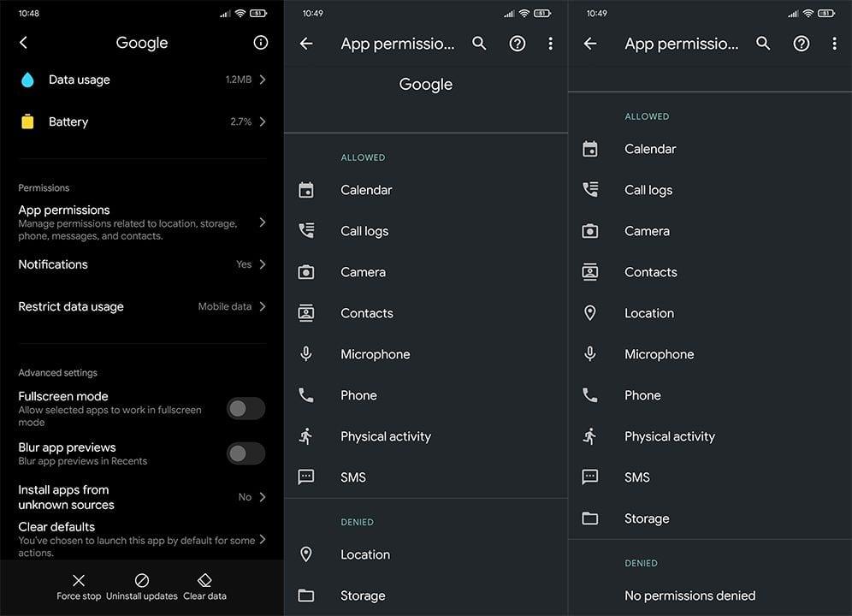Tap Phone icon in middle permissions list

click(x=306, y=395)
